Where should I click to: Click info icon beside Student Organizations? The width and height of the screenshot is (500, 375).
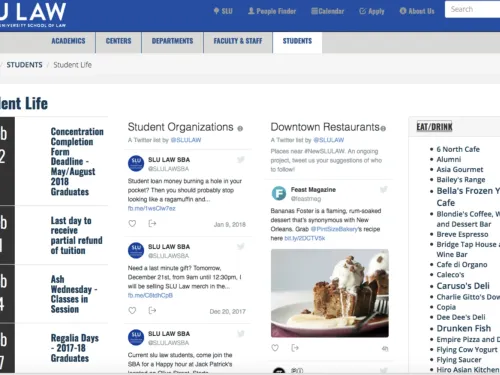pos(240,128)
